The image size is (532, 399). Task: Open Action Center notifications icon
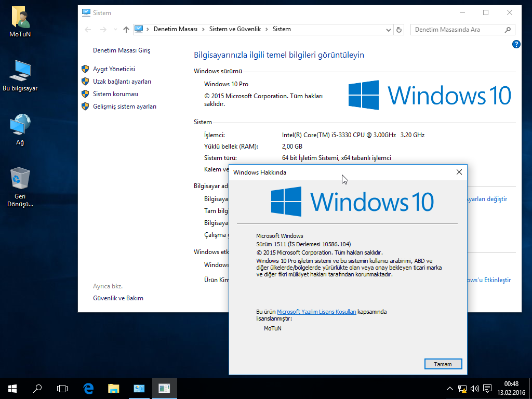(487, 389)
